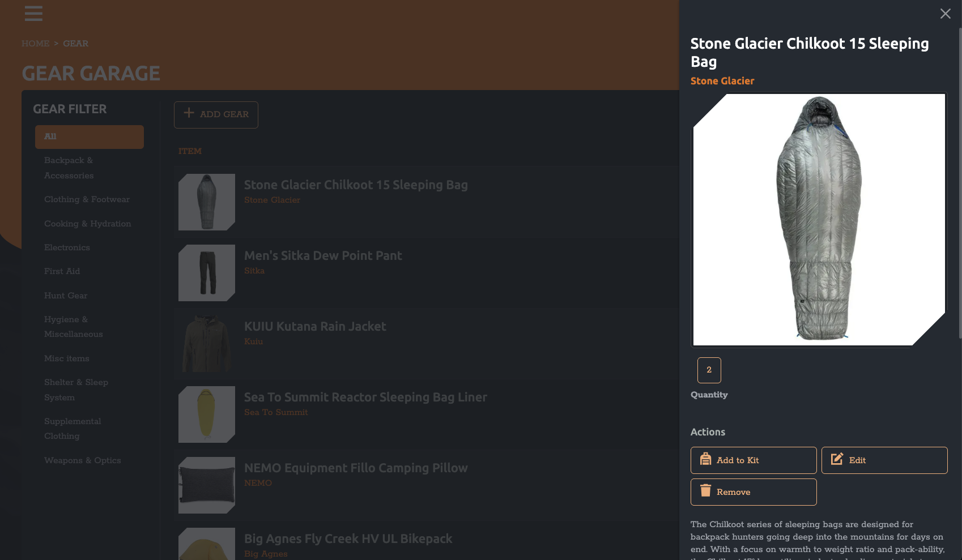Open Sea To Summit Reactor Sleeping Bag Liner
The image size is (962, 560).
click(x=365, y=397)
